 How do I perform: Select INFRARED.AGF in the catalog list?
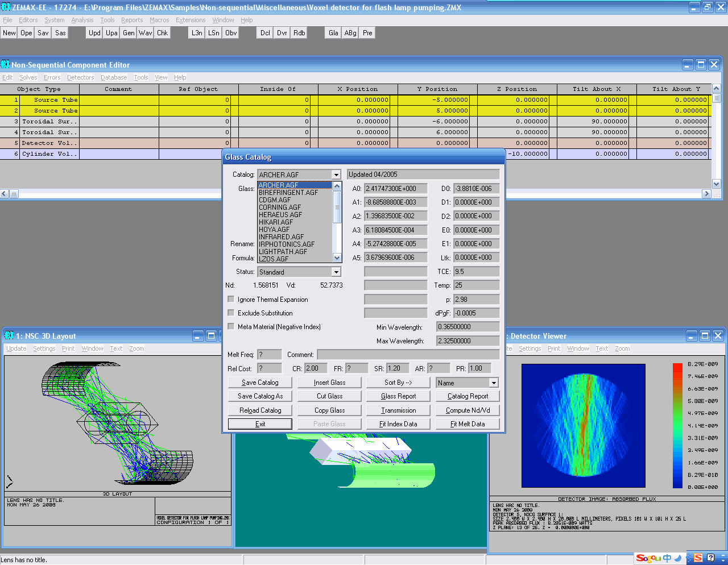pyautogui.click(x=281, y=237)
